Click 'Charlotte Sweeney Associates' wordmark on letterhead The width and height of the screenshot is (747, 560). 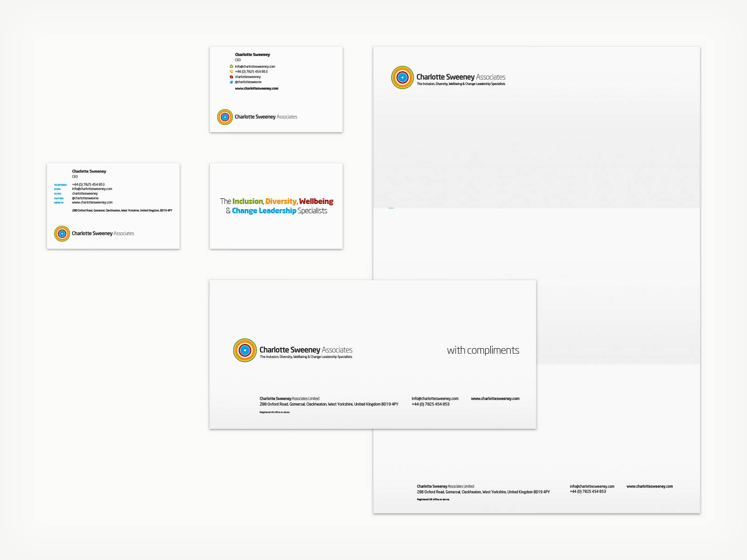[461, 77]
